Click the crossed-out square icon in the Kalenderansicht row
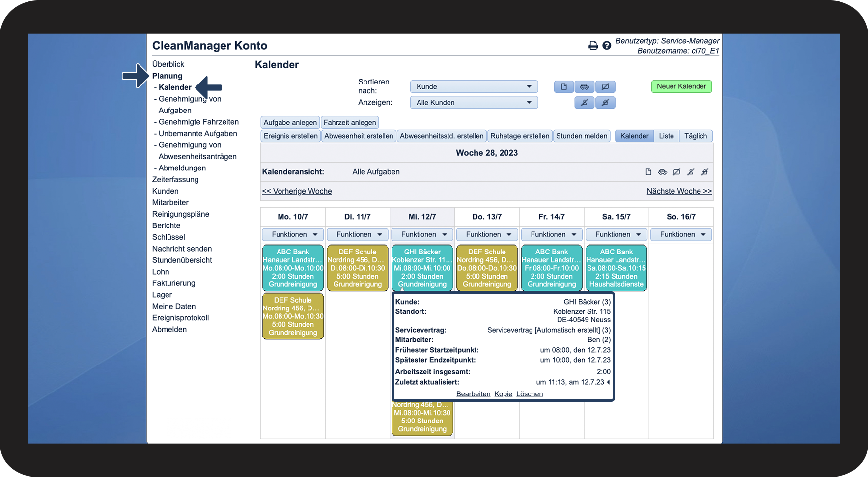The height and width of the screenshot is (477, 868). 676,172
